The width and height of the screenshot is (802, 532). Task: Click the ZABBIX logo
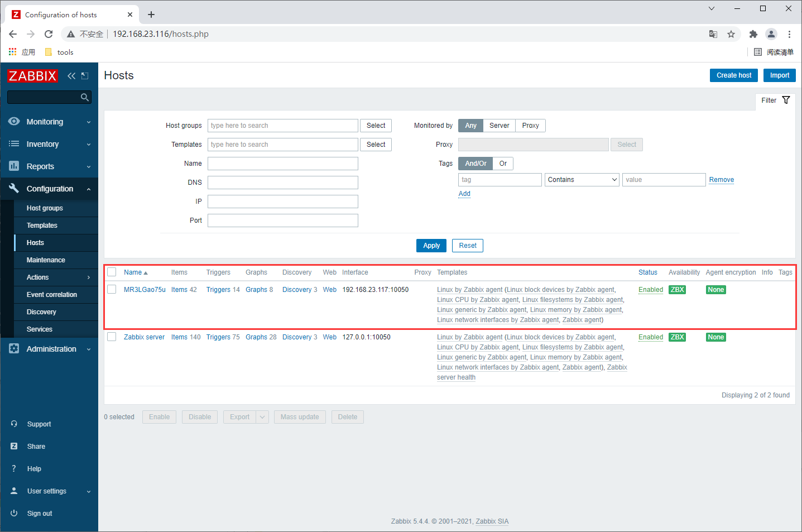click(32, 75)
